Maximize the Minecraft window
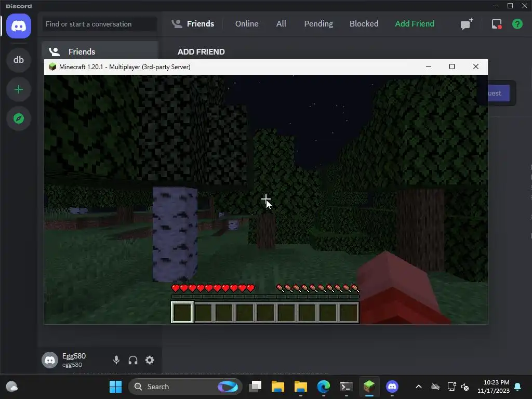 click(452, 66)
